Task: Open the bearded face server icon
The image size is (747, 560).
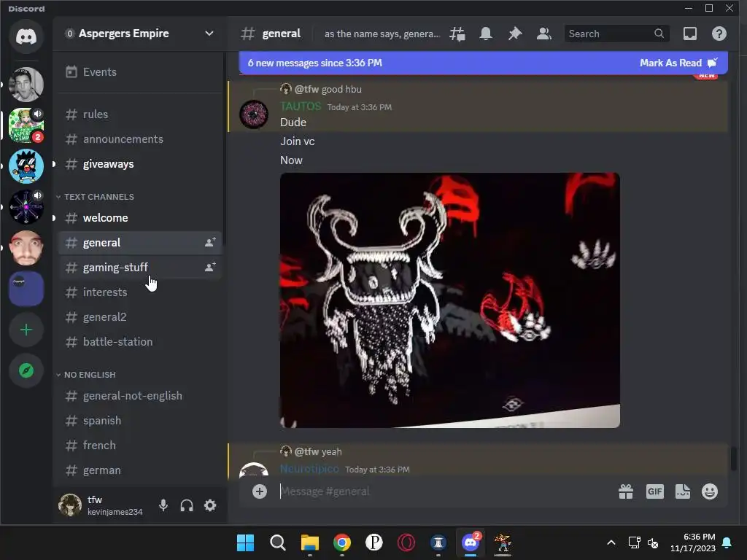Action: click(x=26, y=248)
